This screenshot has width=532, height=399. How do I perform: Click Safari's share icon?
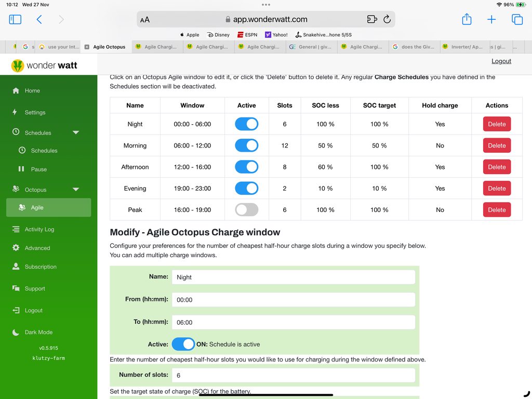click(x=467, y=19)
